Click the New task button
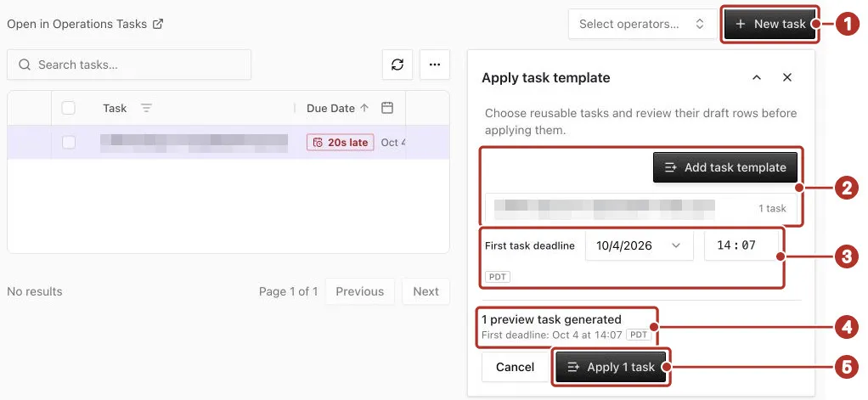 point(770,24)
